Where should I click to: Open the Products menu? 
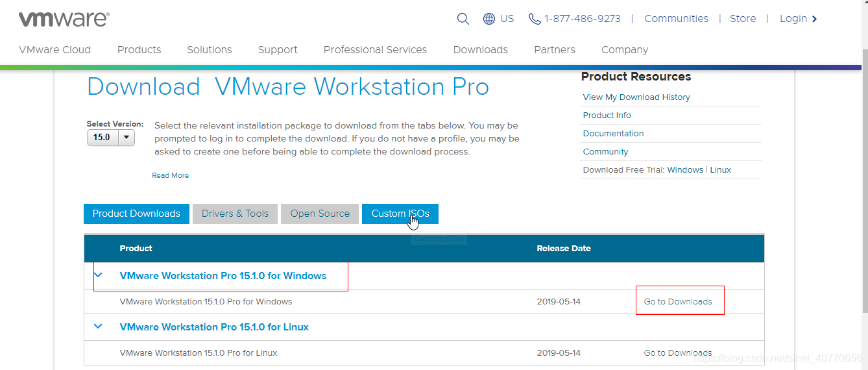139,50
